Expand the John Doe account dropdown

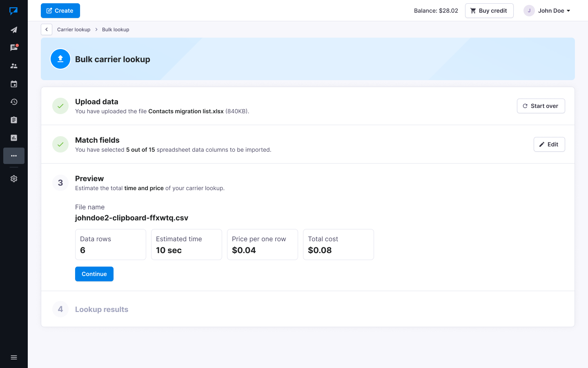(x=547, y=11)
